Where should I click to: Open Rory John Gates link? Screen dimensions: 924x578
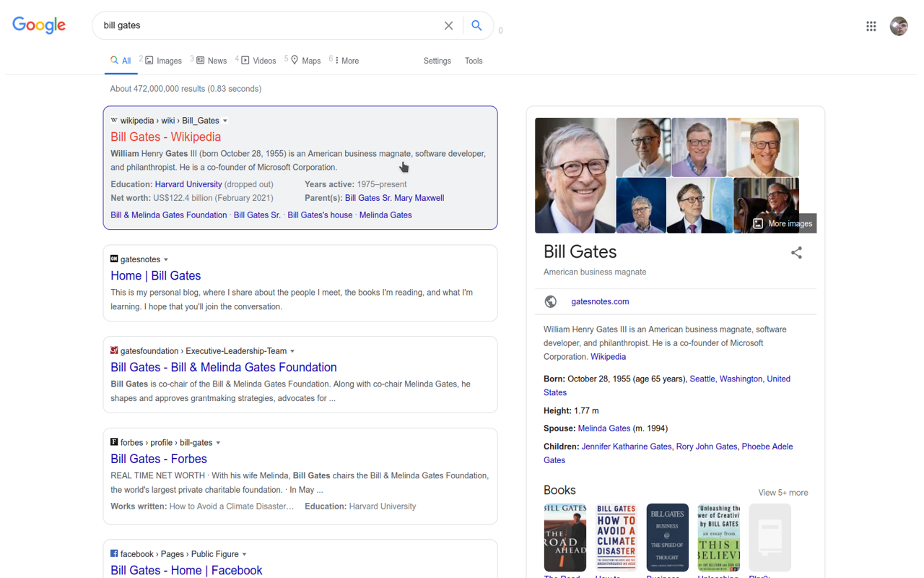[707, 447]
